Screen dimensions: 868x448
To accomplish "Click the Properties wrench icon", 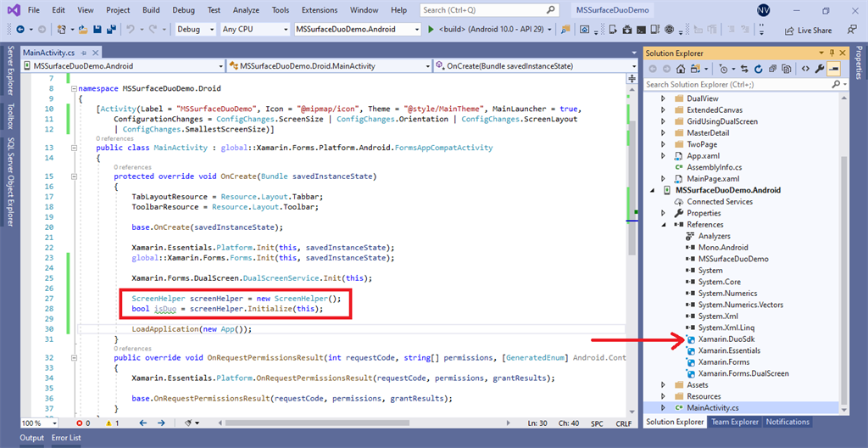I will tap(820, 70).
